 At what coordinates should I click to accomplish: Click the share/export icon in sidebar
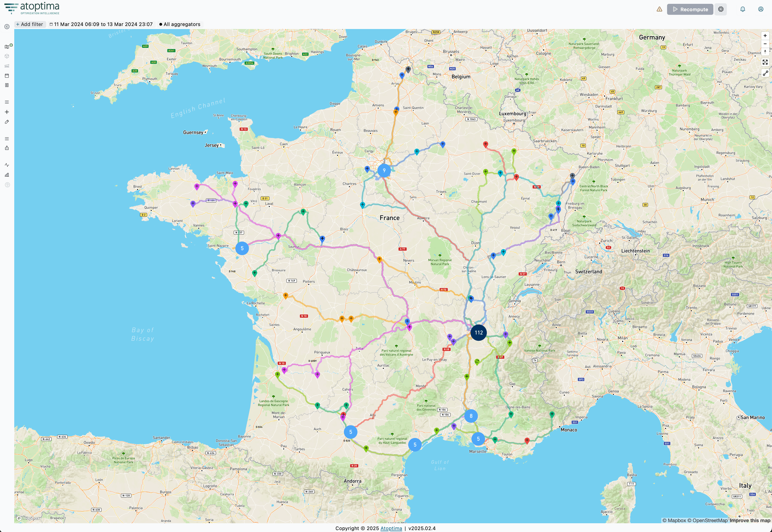[x=7, y=148]
